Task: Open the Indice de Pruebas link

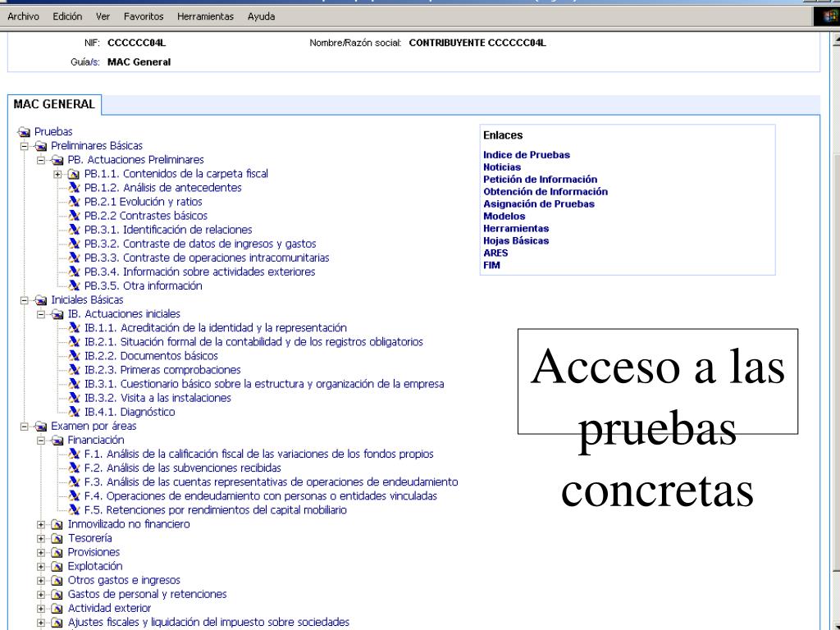Action: point(527,155)
